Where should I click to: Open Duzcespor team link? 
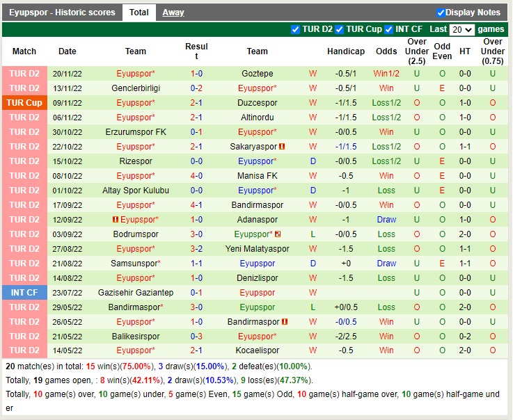(x=257, y=103)
